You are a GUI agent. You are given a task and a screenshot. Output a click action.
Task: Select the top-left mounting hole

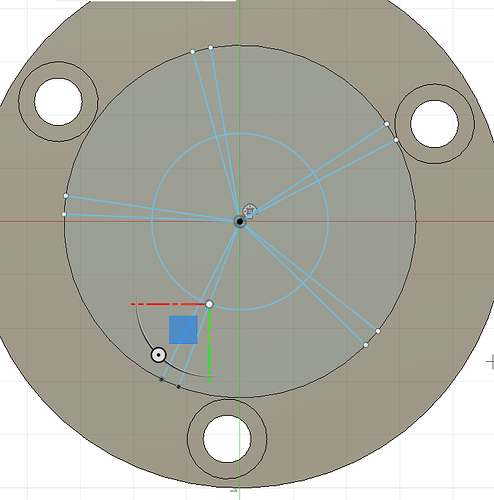pos(58,102)
